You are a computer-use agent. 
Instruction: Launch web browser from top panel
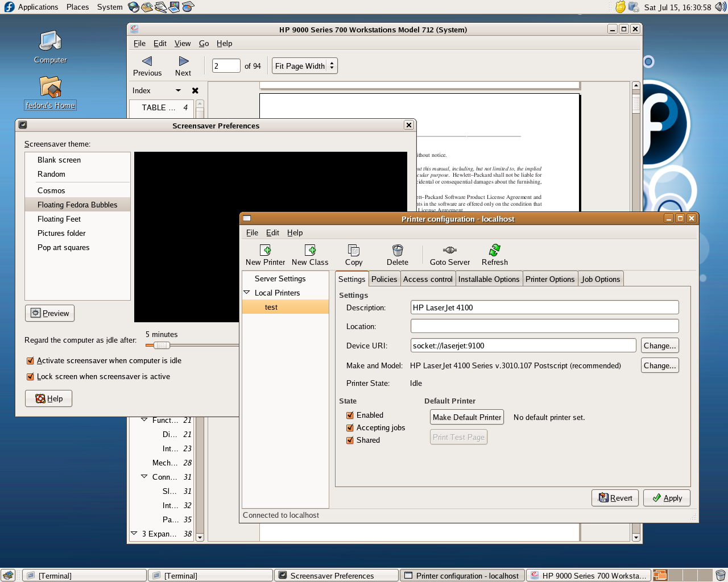point(134,7)
